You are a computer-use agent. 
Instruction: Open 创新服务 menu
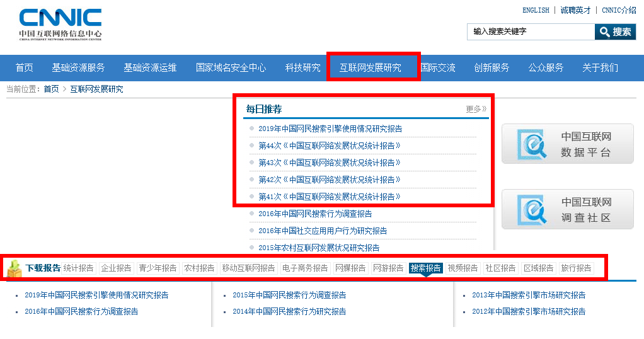tap(492, 68)
